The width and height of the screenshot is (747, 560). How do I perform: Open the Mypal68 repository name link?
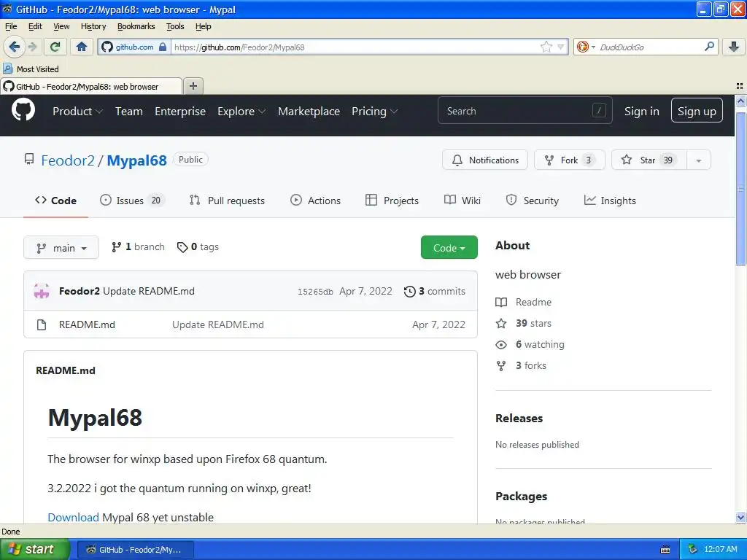pos(136,160)
